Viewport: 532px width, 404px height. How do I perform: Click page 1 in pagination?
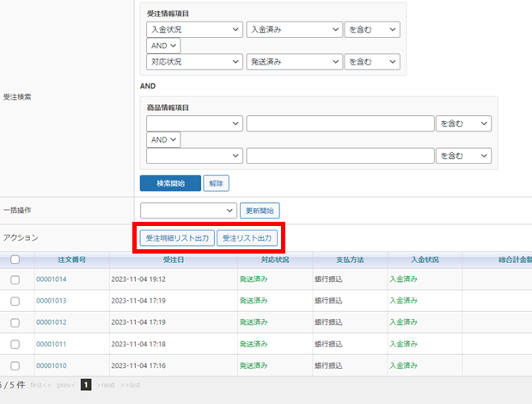[86, 385]
